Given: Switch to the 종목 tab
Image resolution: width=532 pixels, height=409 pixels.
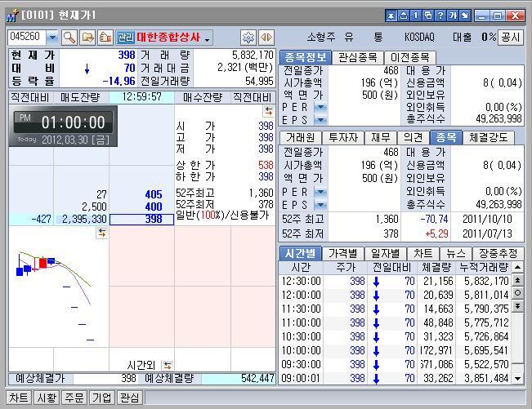Looking at the screenshot, I should click(446, 138).
